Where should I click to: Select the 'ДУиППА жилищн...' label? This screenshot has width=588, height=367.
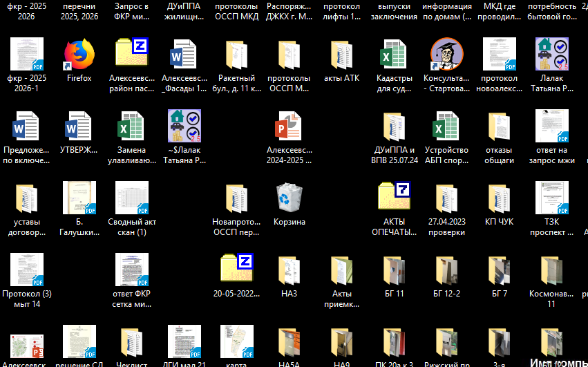(184, 11)
